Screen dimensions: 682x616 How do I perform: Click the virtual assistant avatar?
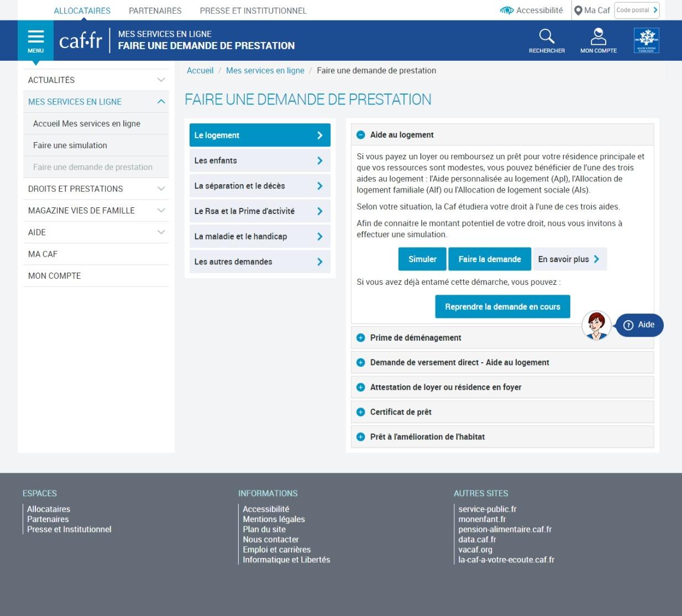[x=596, y=325]
